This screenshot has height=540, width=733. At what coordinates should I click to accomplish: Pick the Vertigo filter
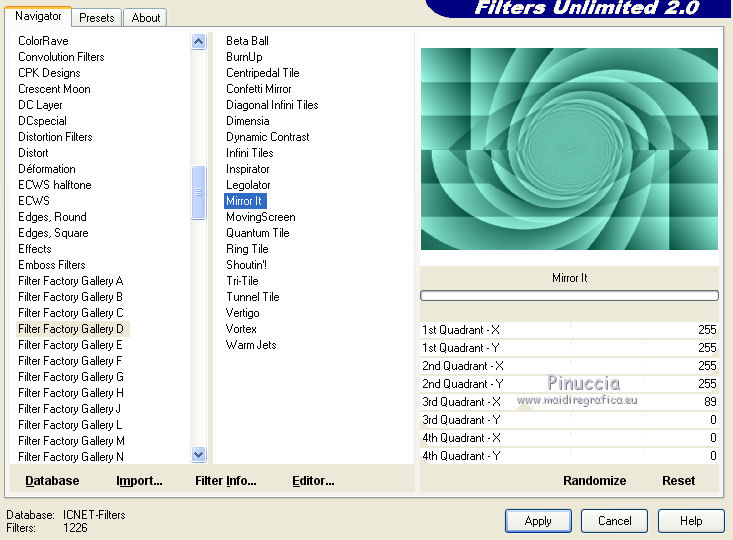click(242, 313)
